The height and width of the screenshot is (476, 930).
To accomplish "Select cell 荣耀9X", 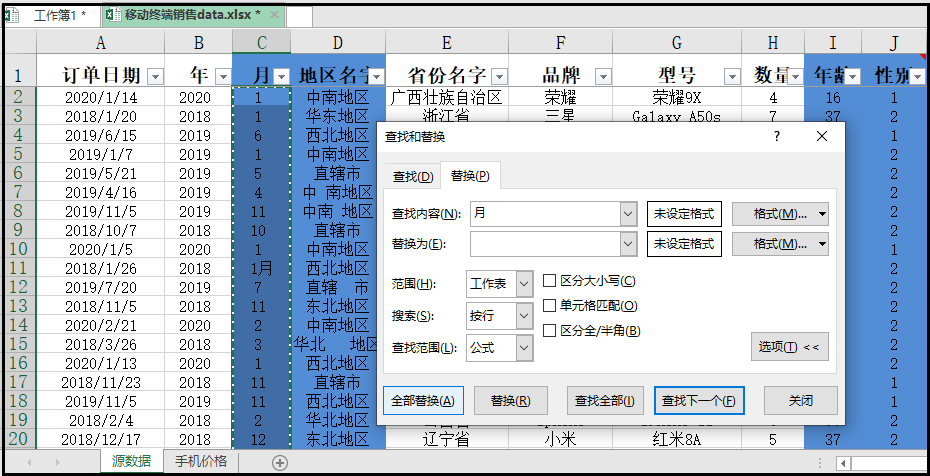I will tap(677, 97).
